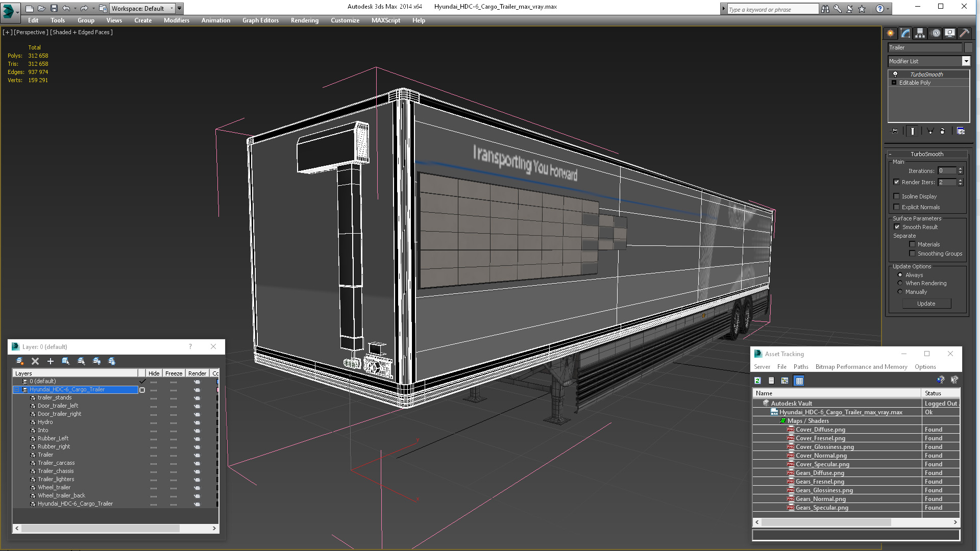Image resolution: width=980 pixels, height=551 pixels.
Task: Enable Separate by Materials checkbox
Action: [x=912, y=244]
